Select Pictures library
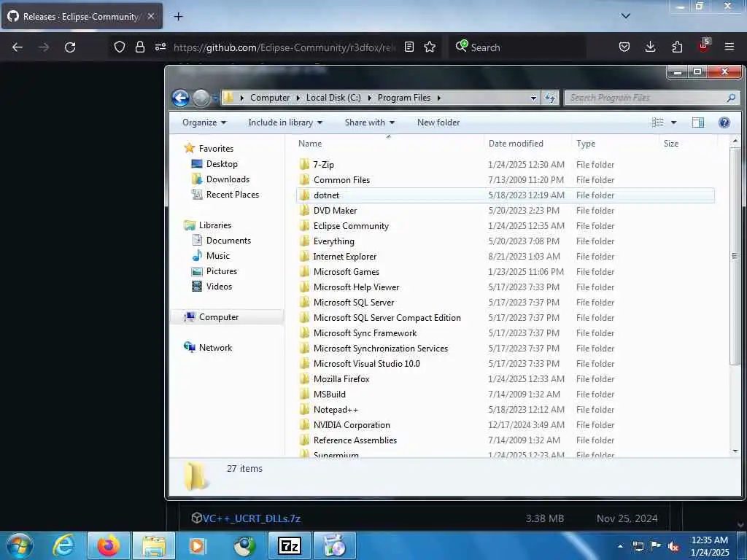This screenshot has height=560, width=747. 214,271
